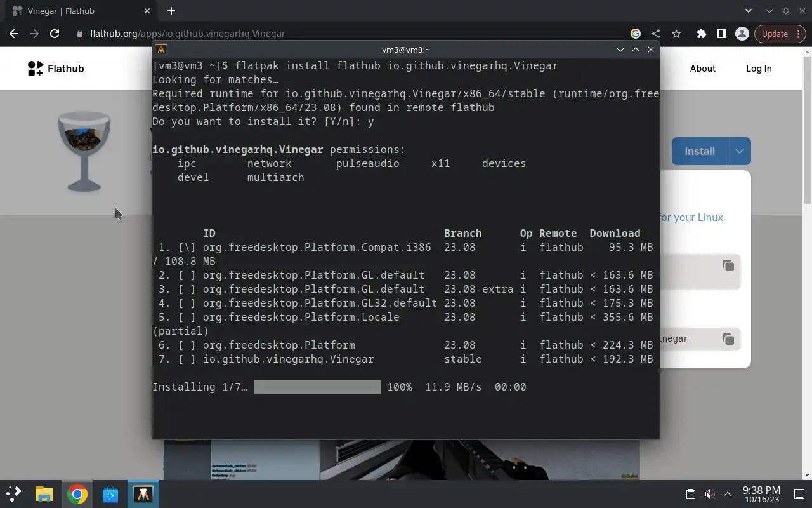Click 'org.freedesktop.Platform.Locale' entry
The image size is (812, 508).
pos(301,317)
